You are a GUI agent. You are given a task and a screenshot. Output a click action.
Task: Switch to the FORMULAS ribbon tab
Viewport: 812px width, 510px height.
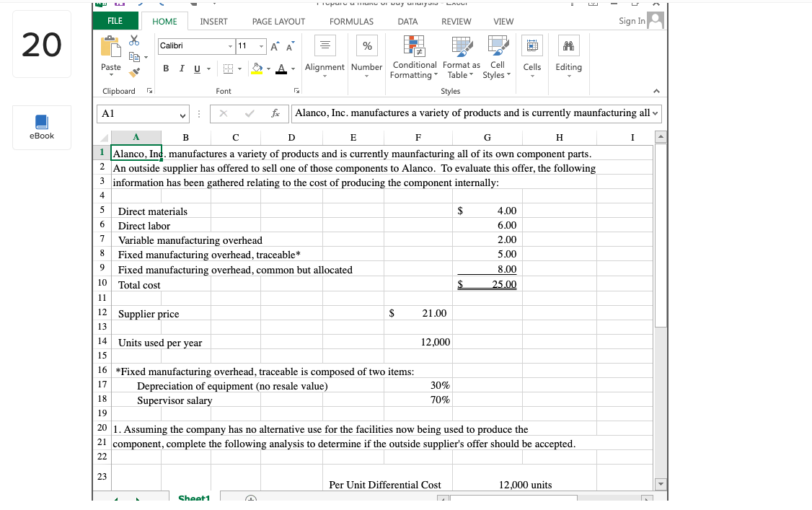point(351,21)
